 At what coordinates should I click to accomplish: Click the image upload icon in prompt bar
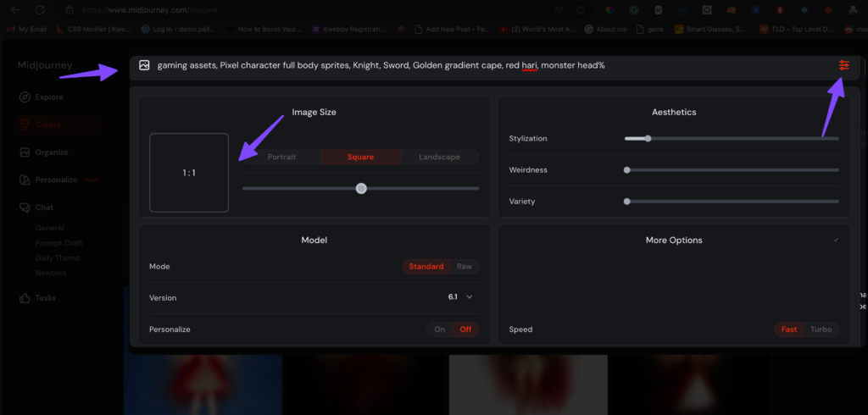point(144,65)
